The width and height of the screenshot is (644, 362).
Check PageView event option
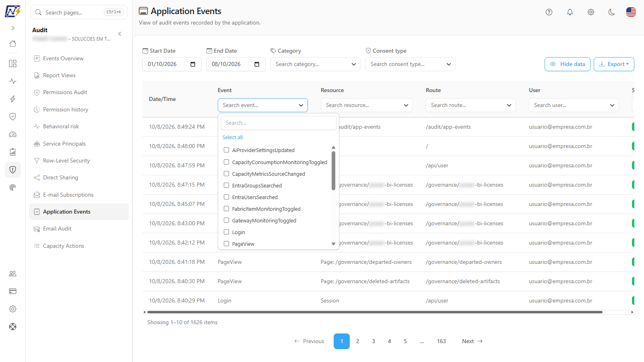pos(227,244)
